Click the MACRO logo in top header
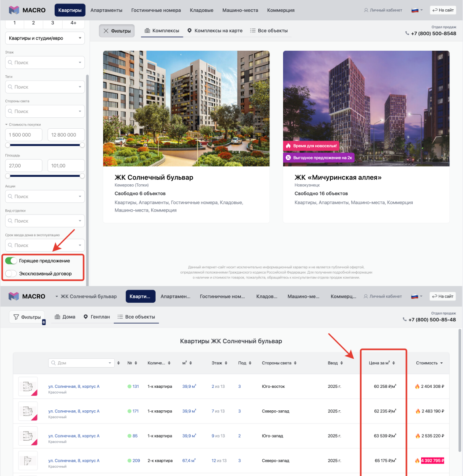This screenshot has height=476, width=463. 27,10
